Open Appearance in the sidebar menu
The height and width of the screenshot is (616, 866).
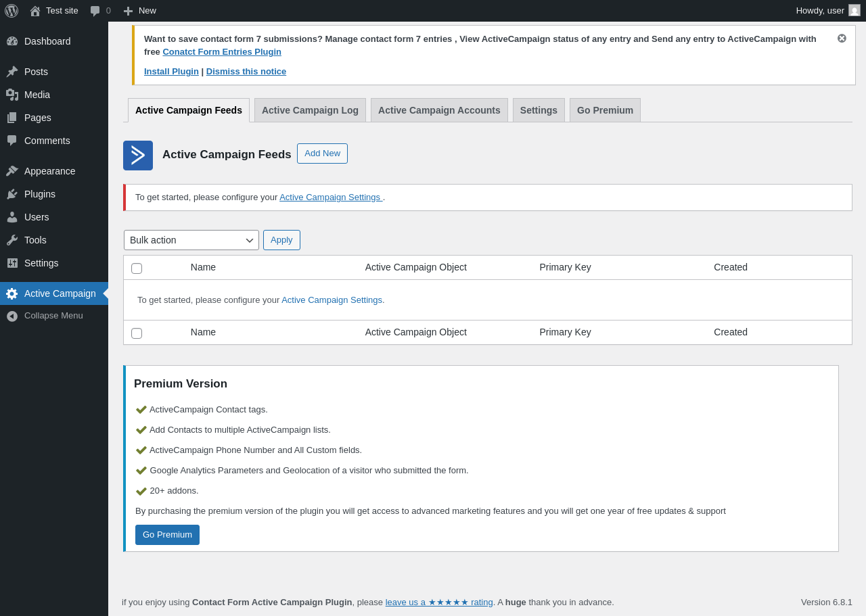(x=54, y=171)
